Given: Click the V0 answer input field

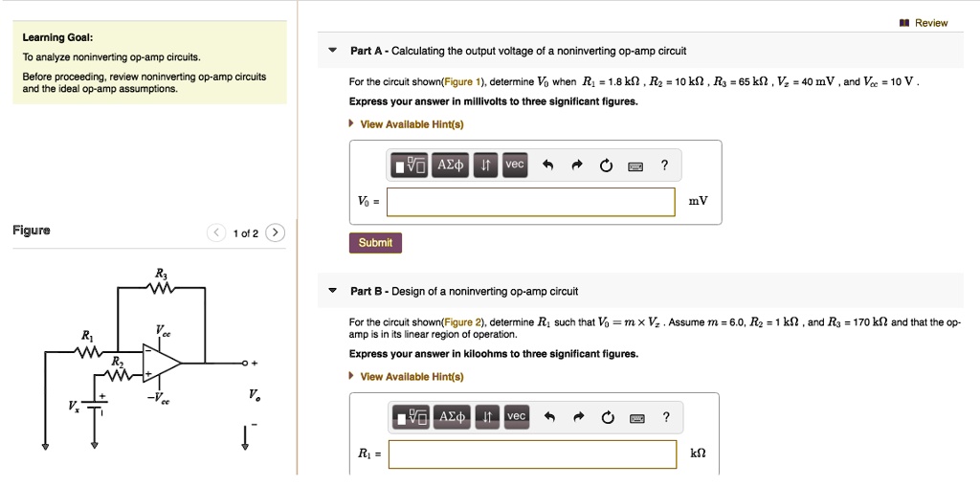Looking at the screenshot, I should (531, 202).
